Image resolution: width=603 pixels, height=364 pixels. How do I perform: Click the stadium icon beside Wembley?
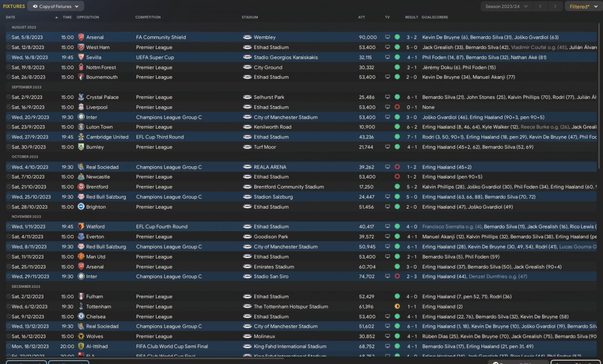pyautogui.click(x=247, y=37)
